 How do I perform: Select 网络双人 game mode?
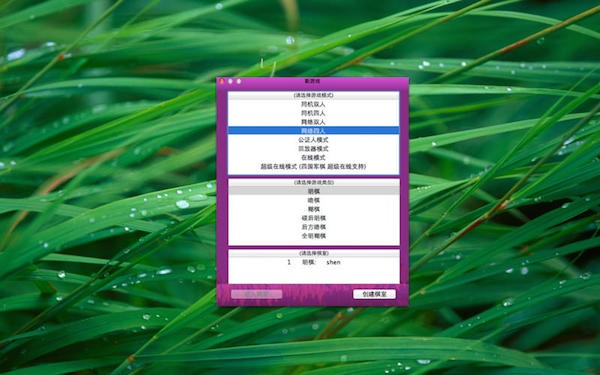tap(313, 122)
